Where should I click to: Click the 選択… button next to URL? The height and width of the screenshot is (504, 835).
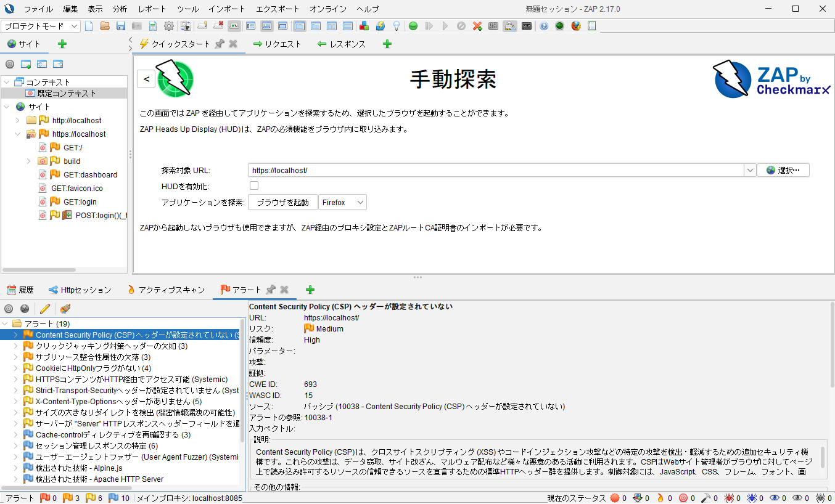click(x=783, y=170)
